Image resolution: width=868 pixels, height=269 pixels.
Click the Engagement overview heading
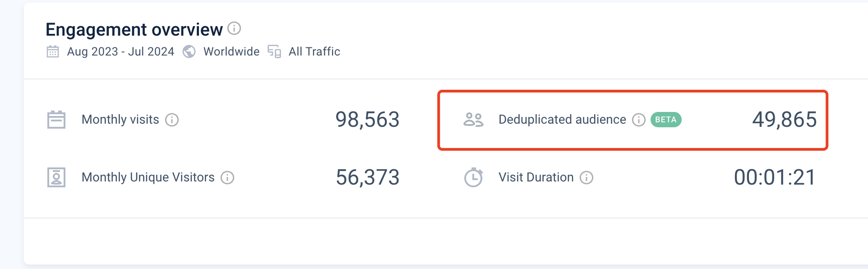pos(134,29)
